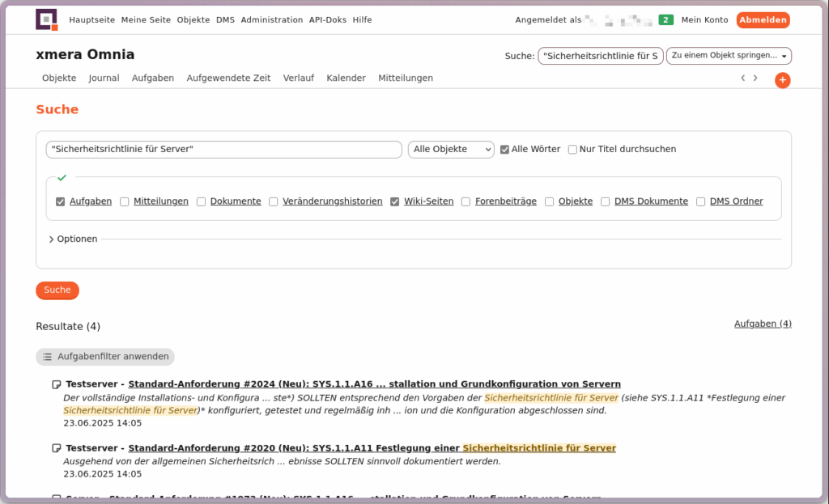Uncheck the Aufgaben checkbox
829x504 pixels.
(60, 201)
